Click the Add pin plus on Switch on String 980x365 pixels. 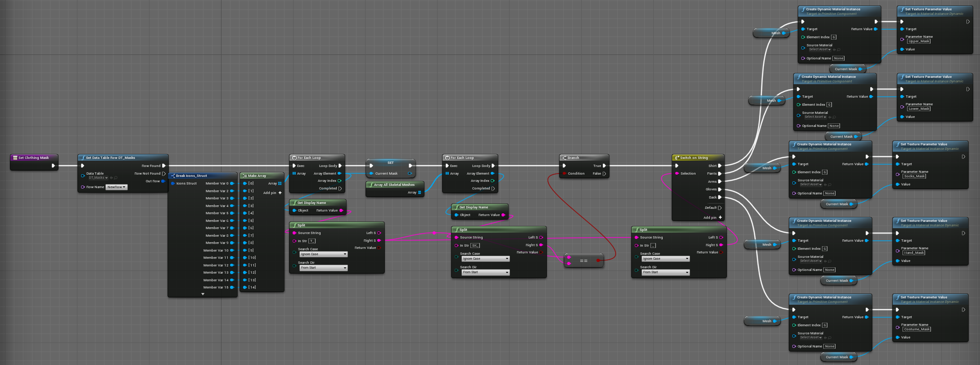[x=720, y=217]
